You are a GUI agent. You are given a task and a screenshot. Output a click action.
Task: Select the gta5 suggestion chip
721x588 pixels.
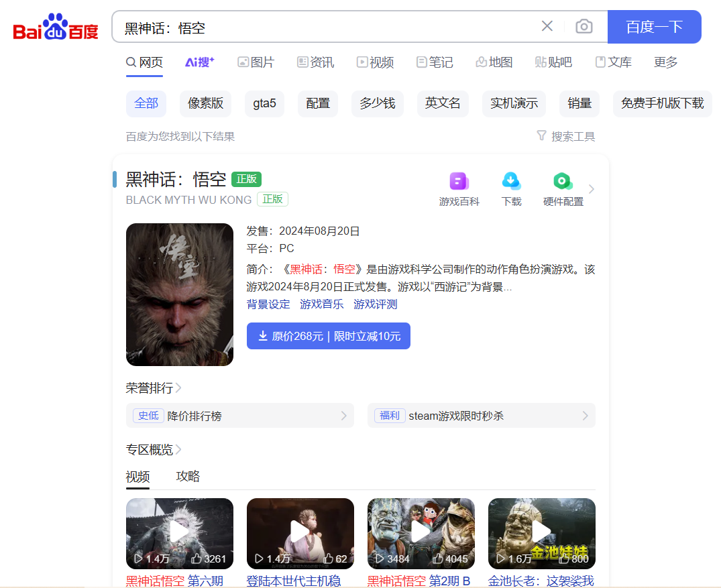point(264,103)
